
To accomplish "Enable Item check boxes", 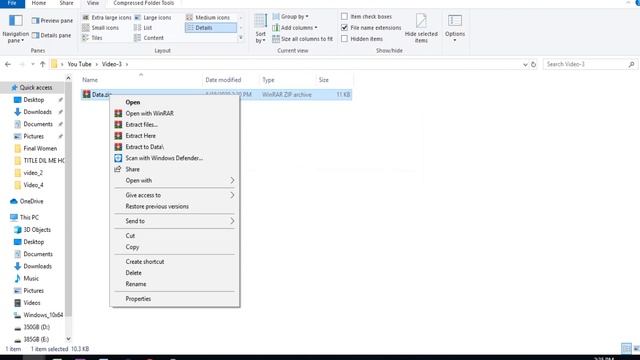I will (x=344, y=17).
